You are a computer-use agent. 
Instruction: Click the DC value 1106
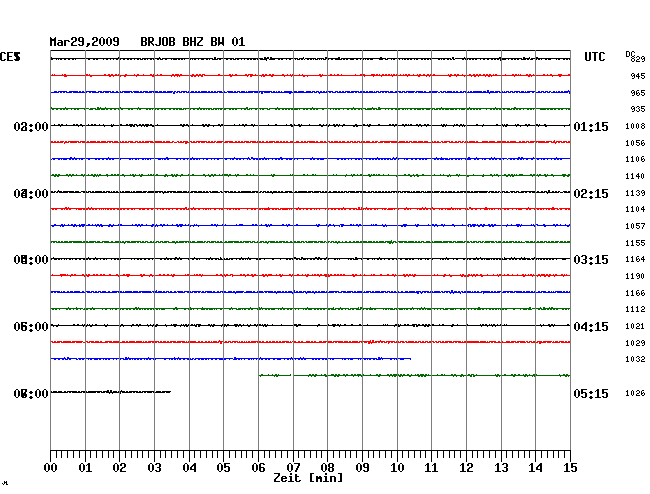(x=635, y=159)
